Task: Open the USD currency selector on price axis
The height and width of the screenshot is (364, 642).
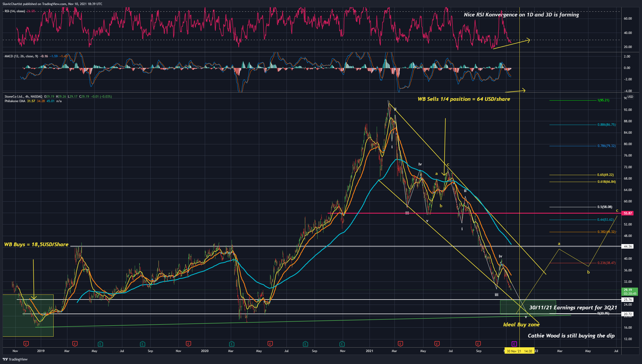Action: click(630, 97)
